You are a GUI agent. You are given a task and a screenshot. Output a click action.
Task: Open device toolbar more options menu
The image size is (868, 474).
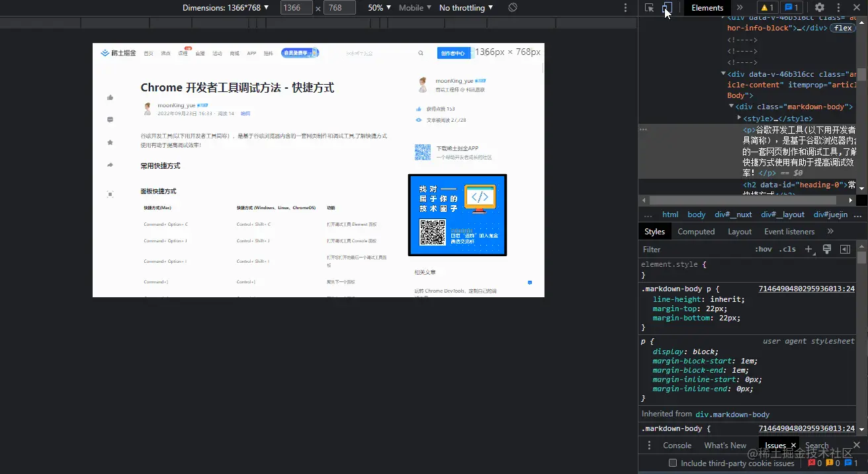pyautogui.click(x=626, y=8)
